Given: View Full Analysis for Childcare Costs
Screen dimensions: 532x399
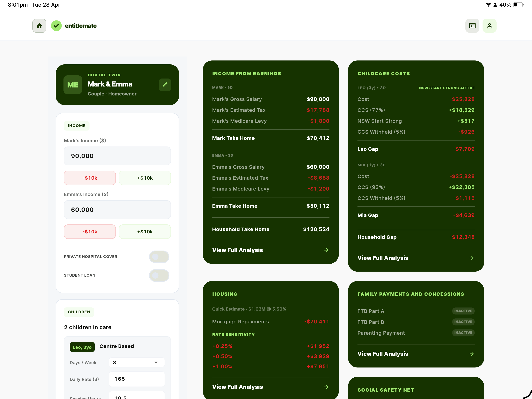Looking at the screenshot, I should pyautogui.click(x=416, y=258).
